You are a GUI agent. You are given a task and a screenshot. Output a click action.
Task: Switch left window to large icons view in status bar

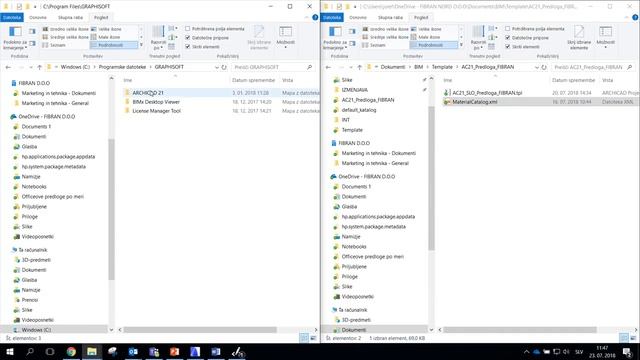coord(313,338)
